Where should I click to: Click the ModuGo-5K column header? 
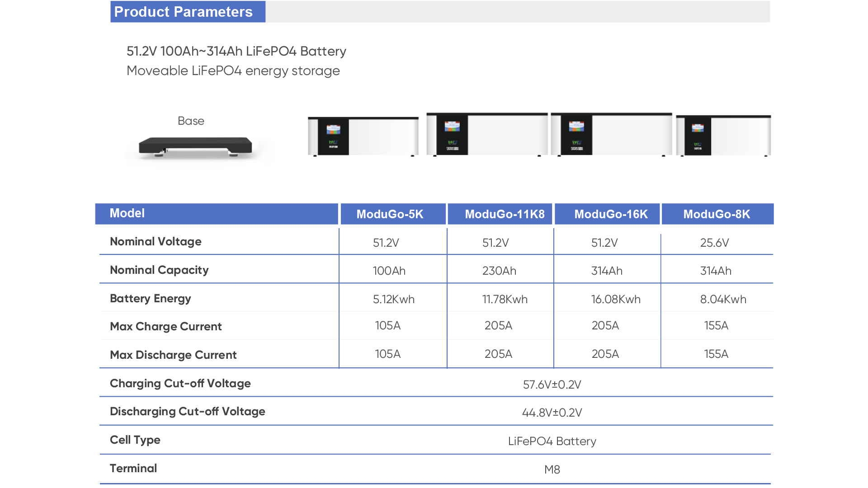[x=390, y=214]
